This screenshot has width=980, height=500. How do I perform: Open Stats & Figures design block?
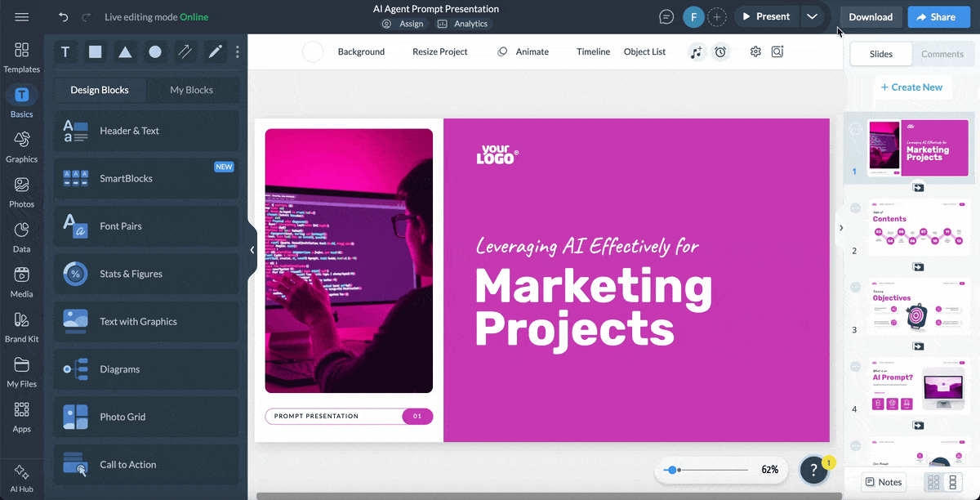[x=147, y=274]
